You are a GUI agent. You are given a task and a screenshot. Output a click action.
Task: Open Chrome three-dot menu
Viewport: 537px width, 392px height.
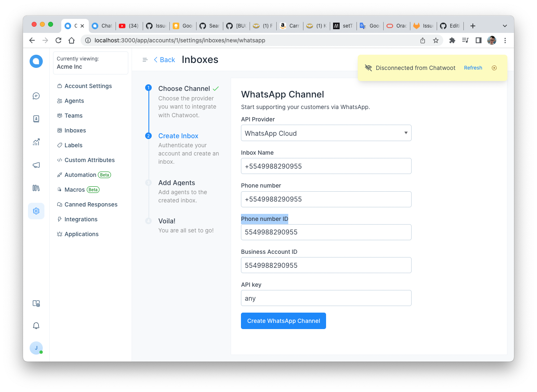(x=505, y=40)
